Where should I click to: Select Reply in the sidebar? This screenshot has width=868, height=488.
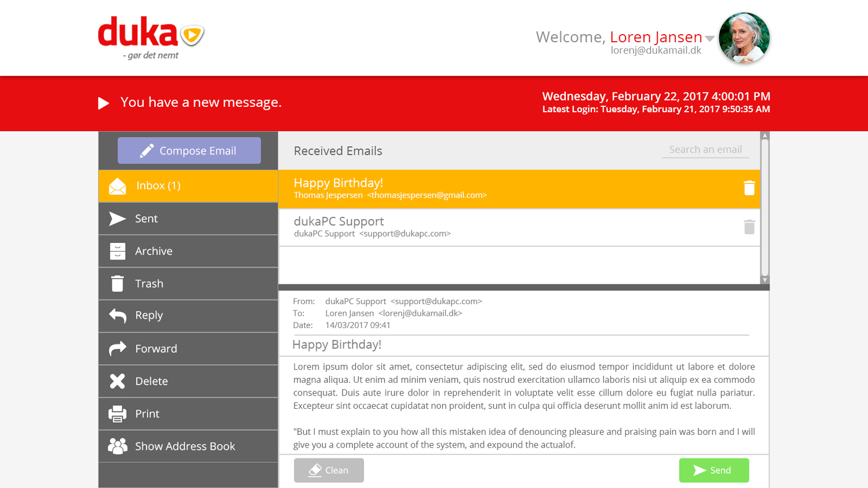click(188, 316)
